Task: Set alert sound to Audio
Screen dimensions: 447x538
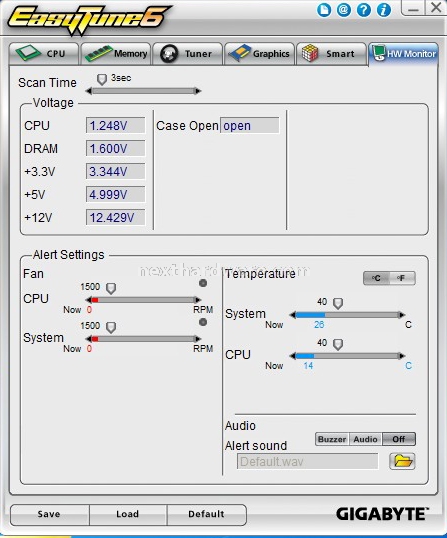Action: (365, 439)
